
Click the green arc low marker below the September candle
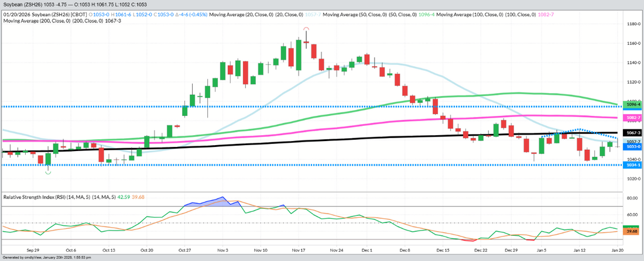point(47,173)
